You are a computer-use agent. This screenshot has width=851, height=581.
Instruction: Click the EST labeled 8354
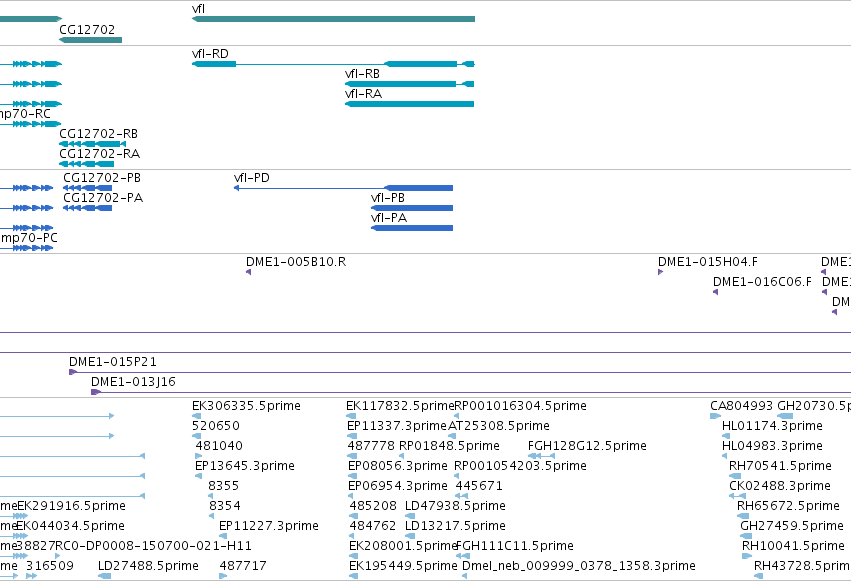(212, 516)
